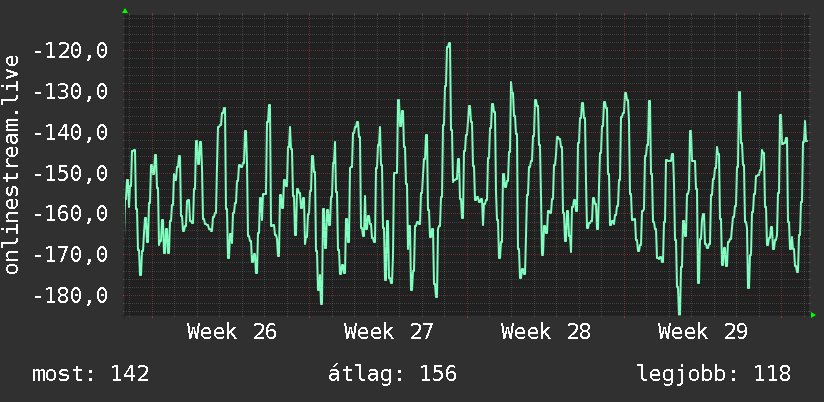This screenshot has width=824, height=402.
Task: Click the 'legjobb: 118' statistic
Action: 714,374
